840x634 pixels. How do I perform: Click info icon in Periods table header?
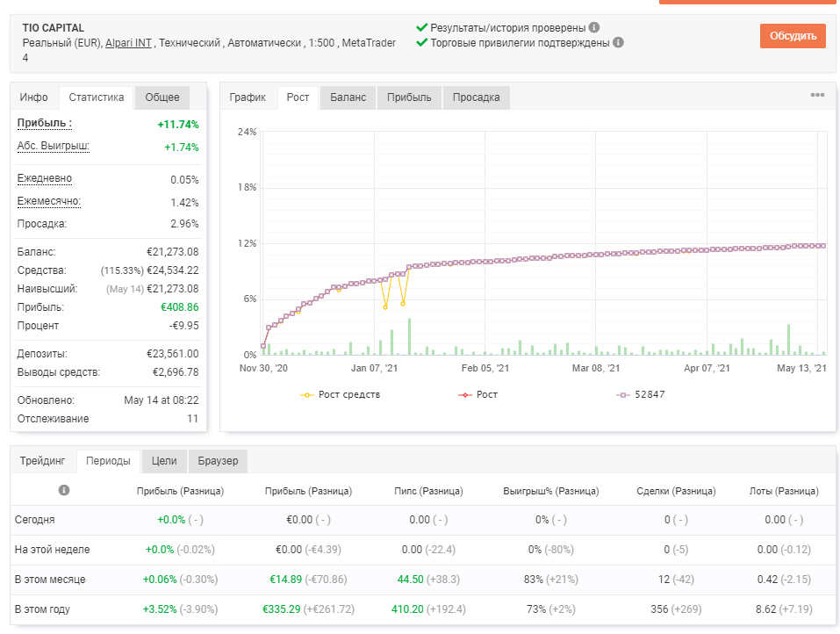64,490
